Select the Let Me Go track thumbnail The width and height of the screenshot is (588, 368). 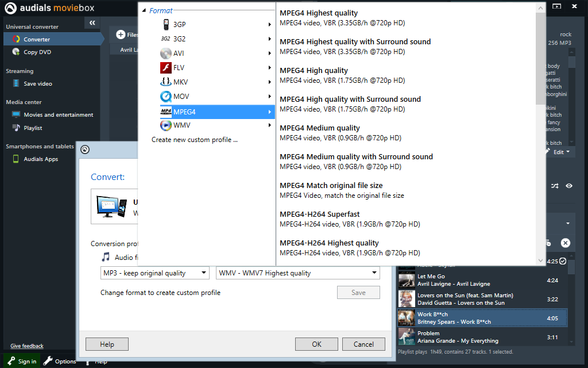(x=407, y=280)
